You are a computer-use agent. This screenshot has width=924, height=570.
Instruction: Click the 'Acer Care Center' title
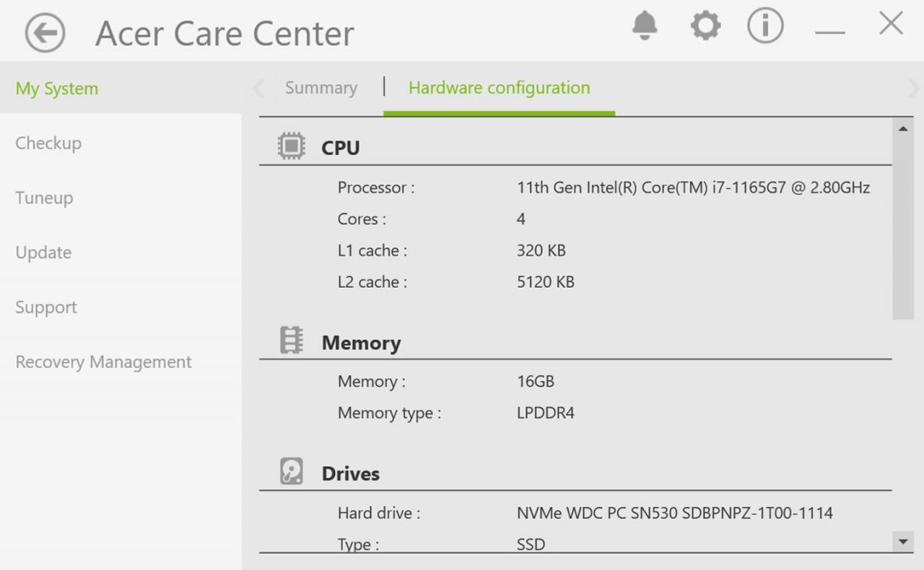point(225,34)
